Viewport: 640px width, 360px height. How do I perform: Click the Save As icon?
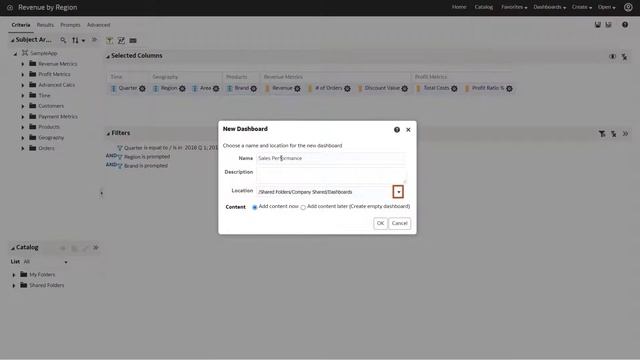[x=609, y=25]
